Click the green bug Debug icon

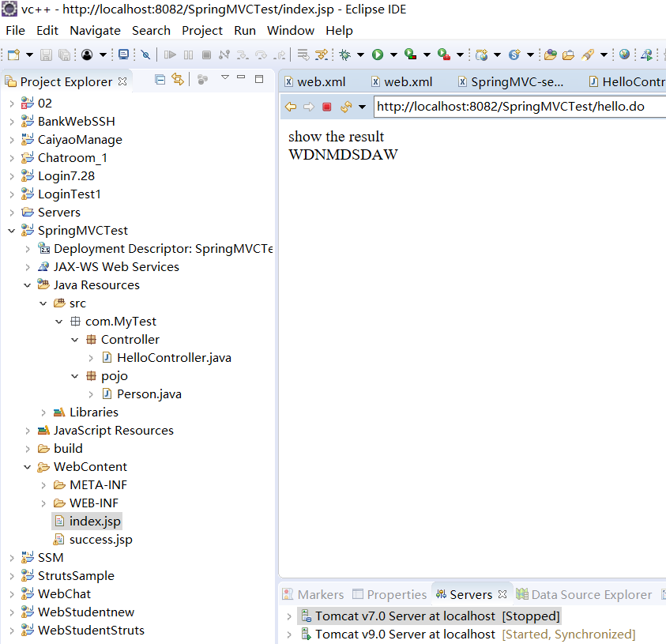tap(345, 55)
